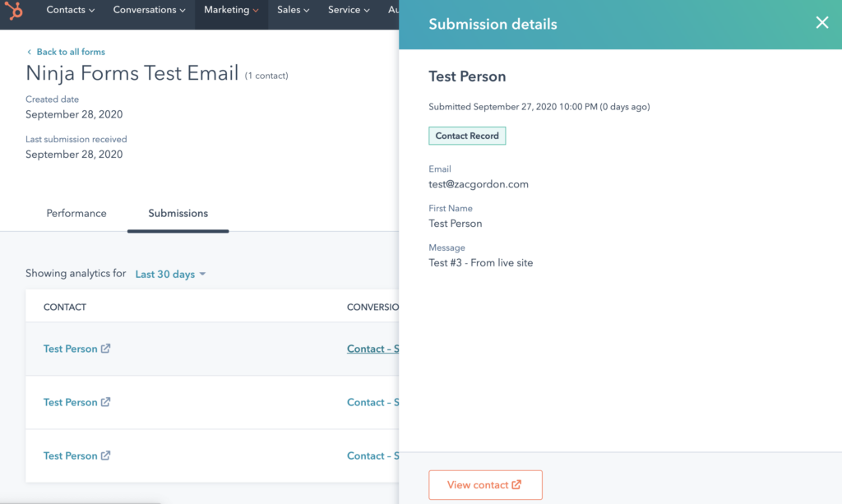Expand the Last 30 days date filter
Screen dimensions: 842x504
tap(170, 275)
